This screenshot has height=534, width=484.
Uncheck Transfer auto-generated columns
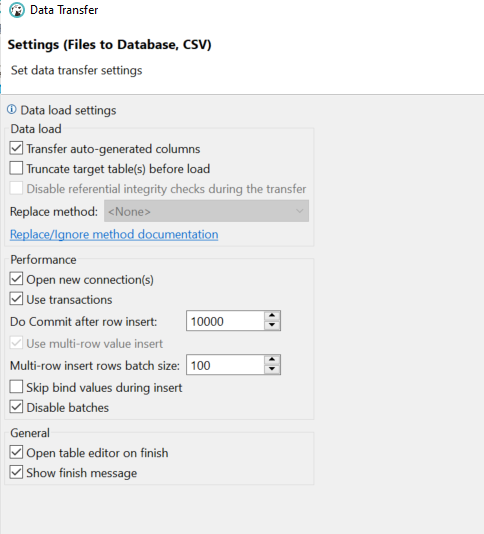click(16, 148)
